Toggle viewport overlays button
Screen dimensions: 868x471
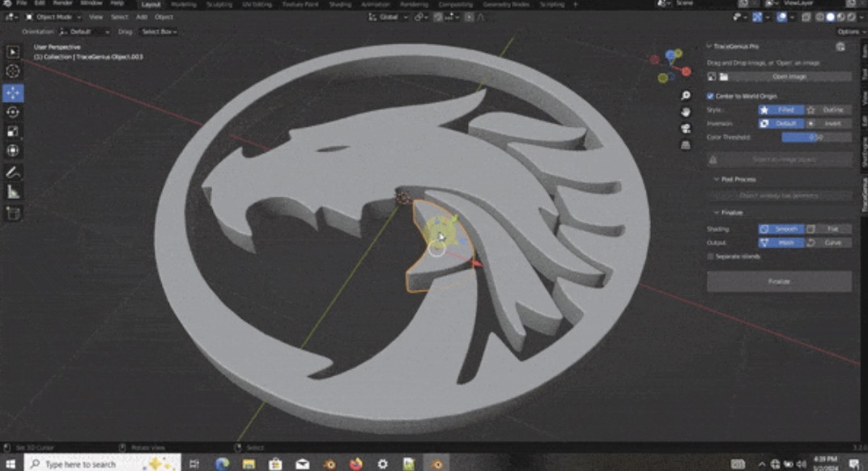point(781,17)
